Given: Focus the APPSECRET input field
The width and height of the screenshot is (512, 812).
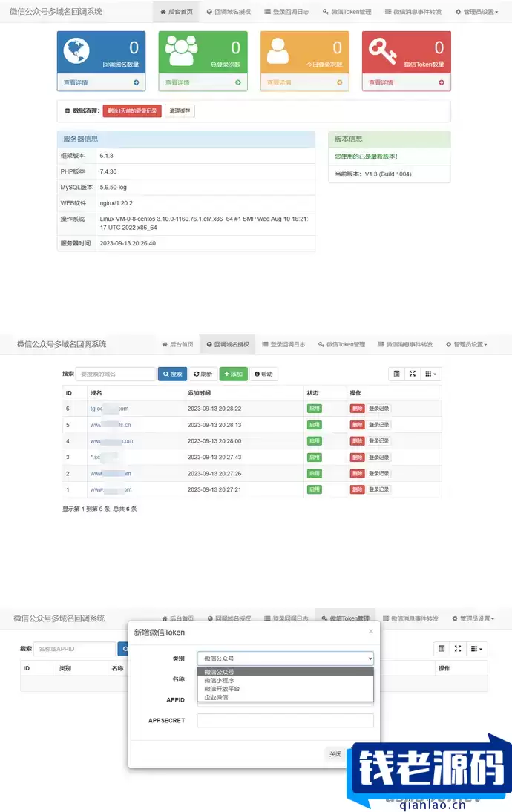Looking at the screenshot, I should [x=285, y=720].
